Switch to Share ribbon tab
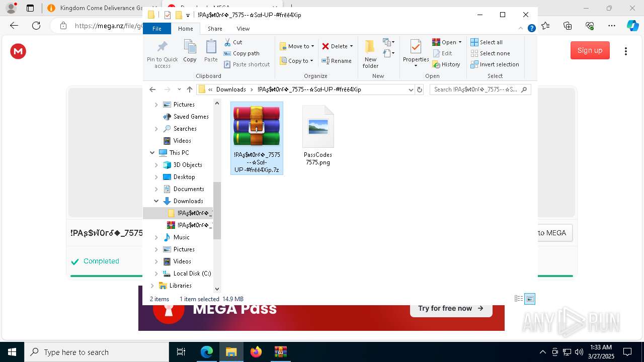The height and width of the screenshot is (362, 644). tap(215, 29)
